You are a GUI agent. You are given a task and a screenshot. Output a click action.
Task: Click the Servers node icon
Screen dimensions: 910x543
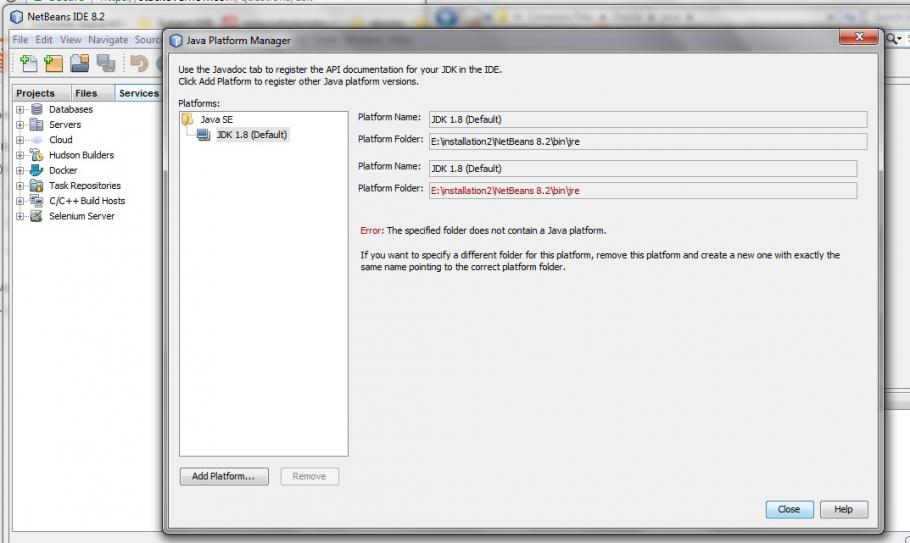(37, 124)
